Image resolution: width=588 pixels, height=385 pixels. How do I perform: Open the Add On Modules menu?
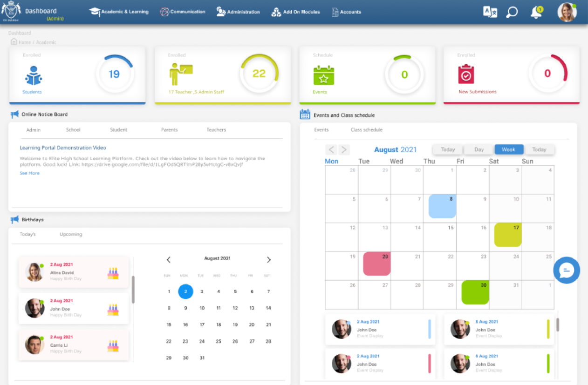click(295, 12)
